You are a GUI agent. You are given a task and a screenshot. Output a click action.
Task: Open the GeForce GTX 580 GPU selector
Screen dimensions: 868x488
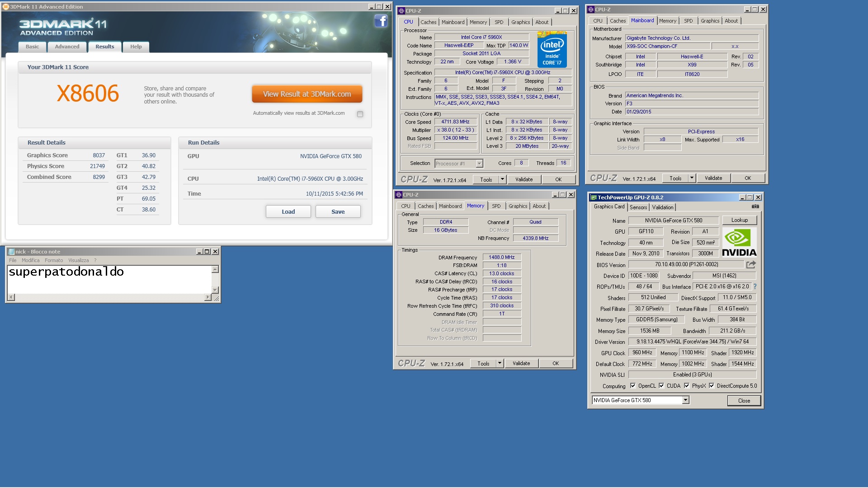pos(641,400)
